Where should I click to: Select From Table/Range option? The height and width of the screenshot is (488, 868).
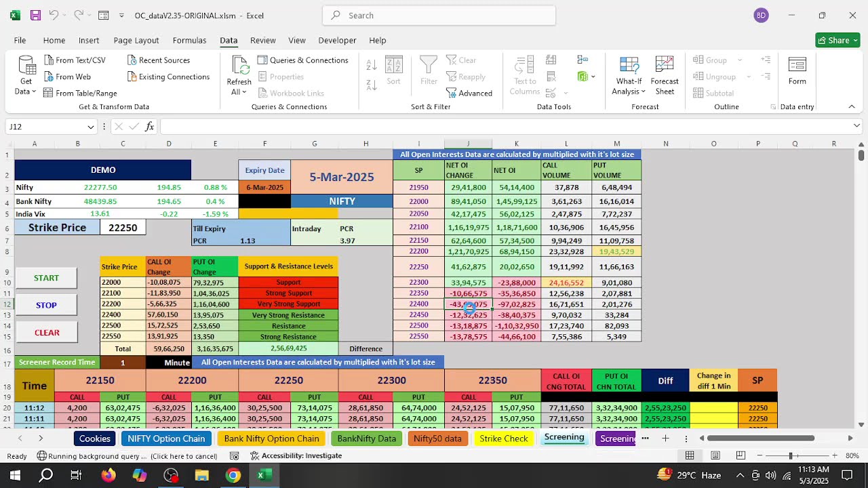[x=80, y=93]
